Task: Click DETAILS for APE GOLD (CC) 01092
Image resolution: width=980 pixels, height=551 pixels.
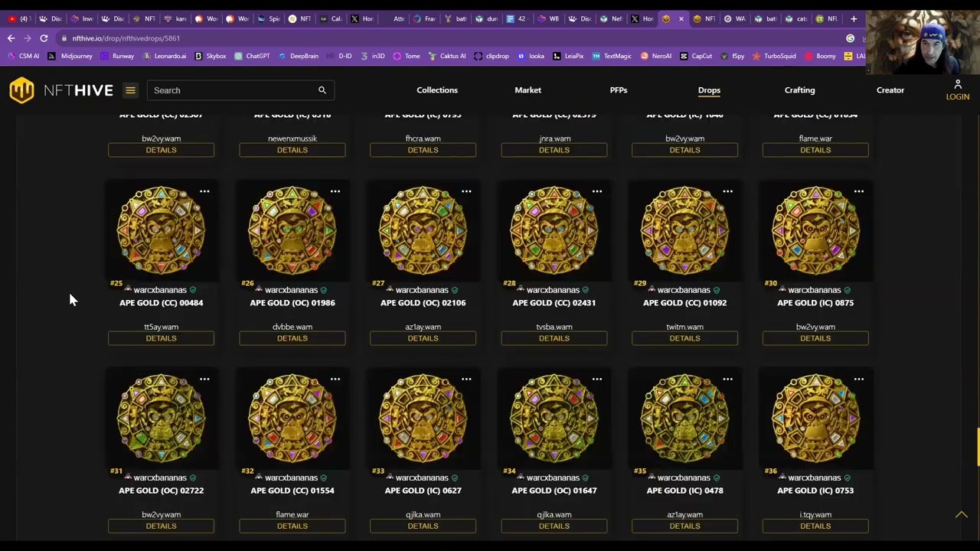Action: coord(684,338)
